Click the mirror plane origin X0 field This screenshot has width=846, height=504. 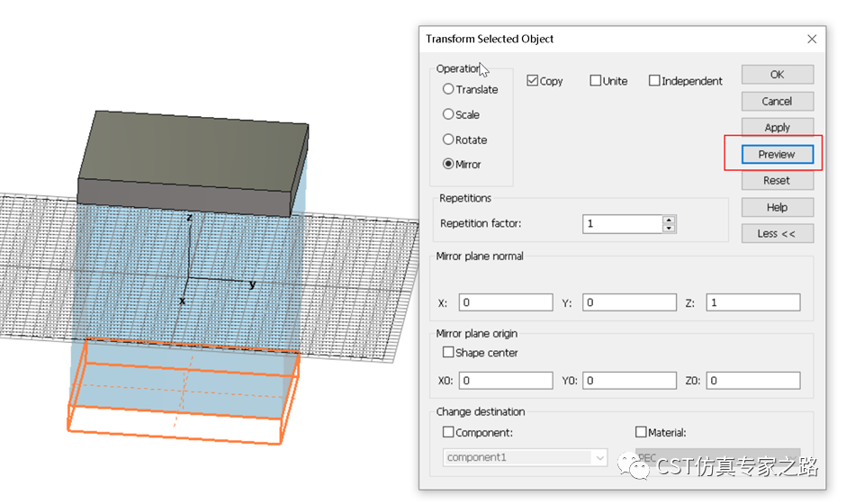pos(506,381)
